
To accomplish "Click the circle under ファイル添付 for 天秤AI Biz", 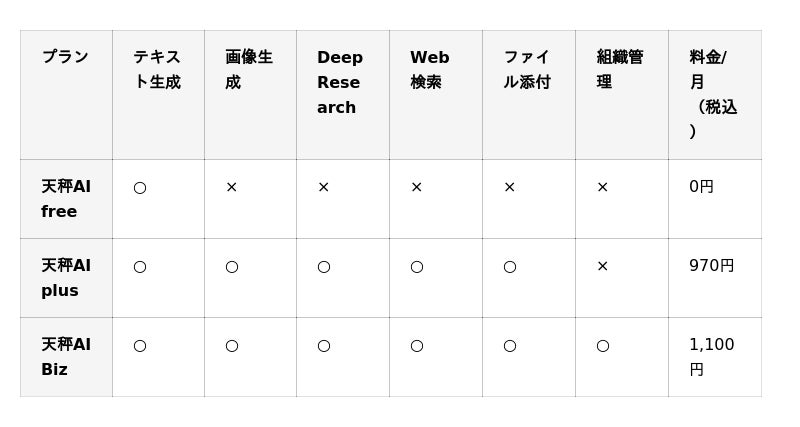I will [509, 346].
